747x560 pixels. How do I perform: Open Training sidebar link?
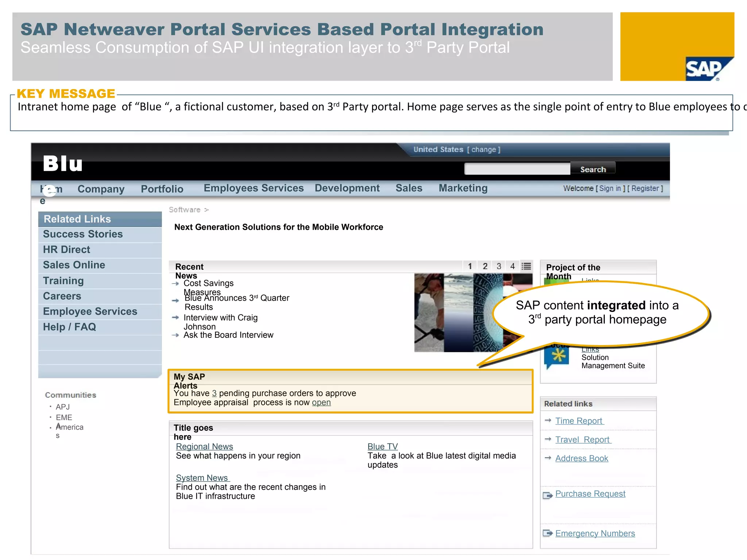pyautogui.click(x=63, y=281)
